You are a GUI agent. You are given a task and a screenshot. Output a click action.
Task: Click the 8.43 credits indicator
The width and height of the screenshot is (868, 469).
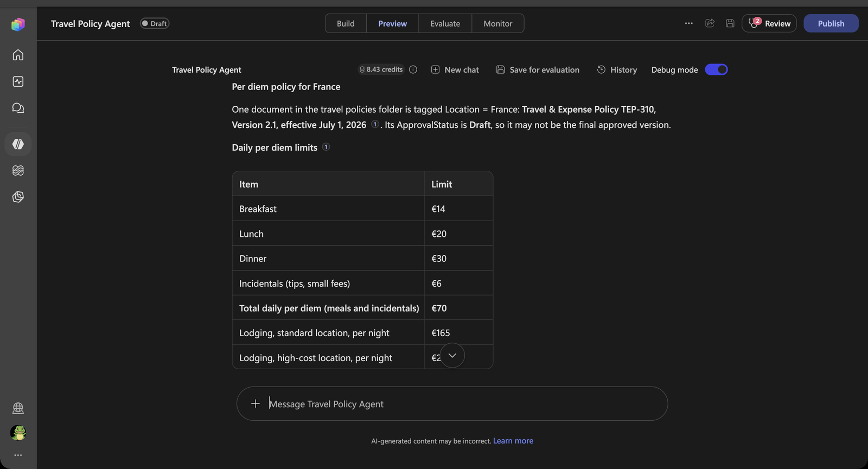381,69
